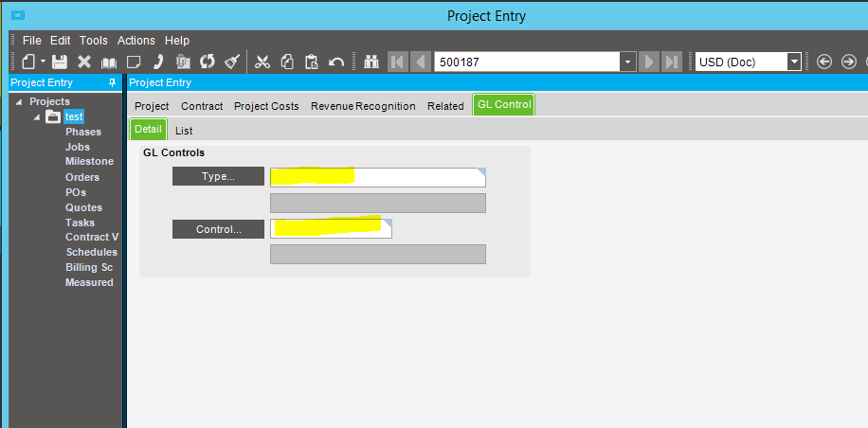Click into the GL Control code field
Screen dimensions: 868x428
click(331, 228)
